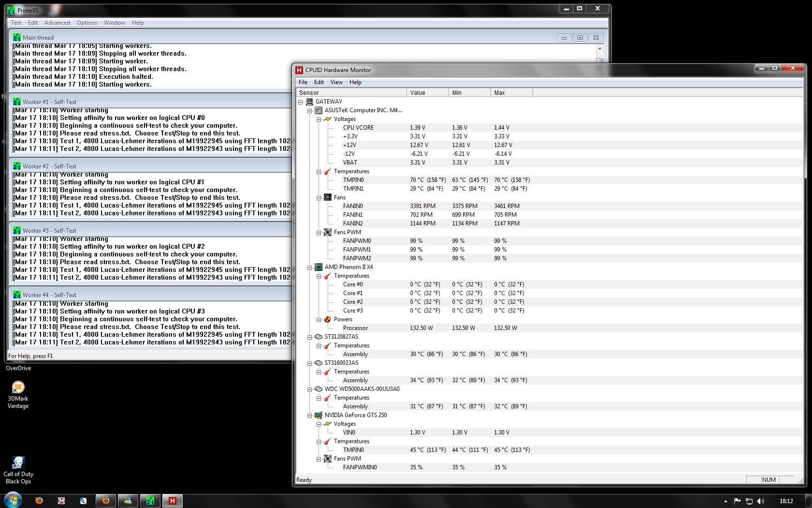
Task: Switch to Prime95 in the taskbar
Action: (150, 501)
